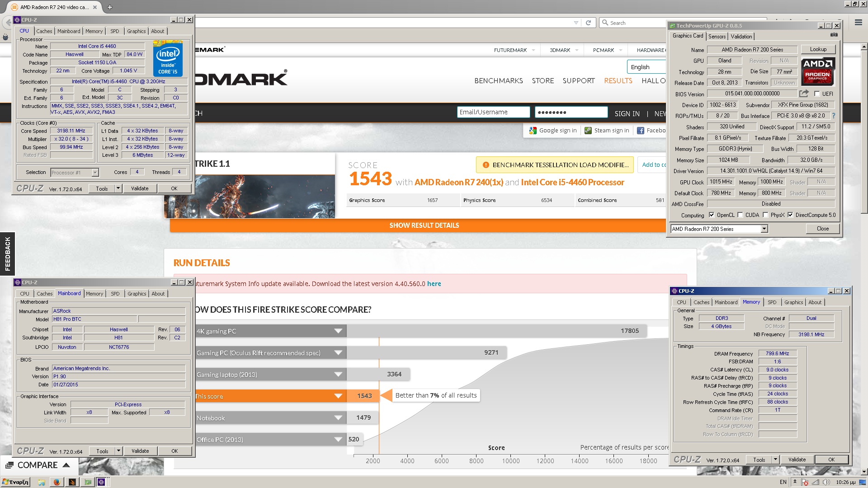Switch to SPD tab in CPU-Z Mainboard window
This screenshot has width=868, height=488.
pyautogui.click(x=115, y=294)
